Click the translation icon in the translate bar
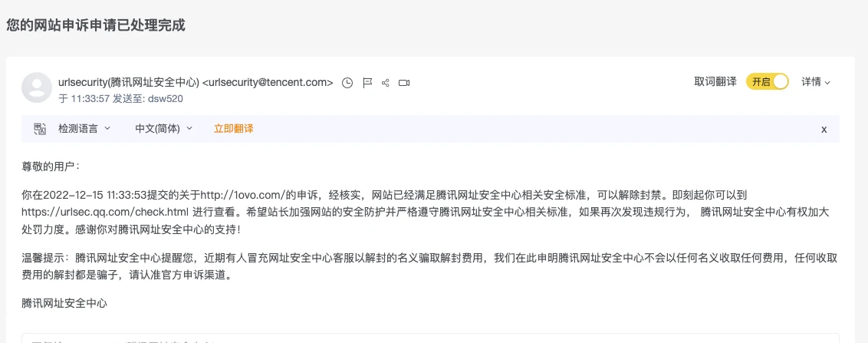The width and height of the screenshot is (868, 343). point(40,129)
